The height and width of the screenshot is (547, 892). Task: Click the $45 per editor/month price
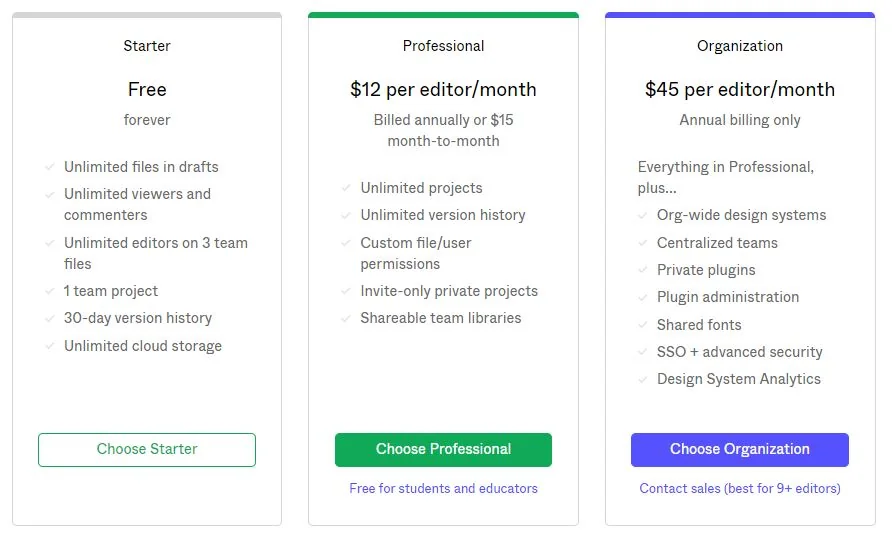[x=740, y=90]
